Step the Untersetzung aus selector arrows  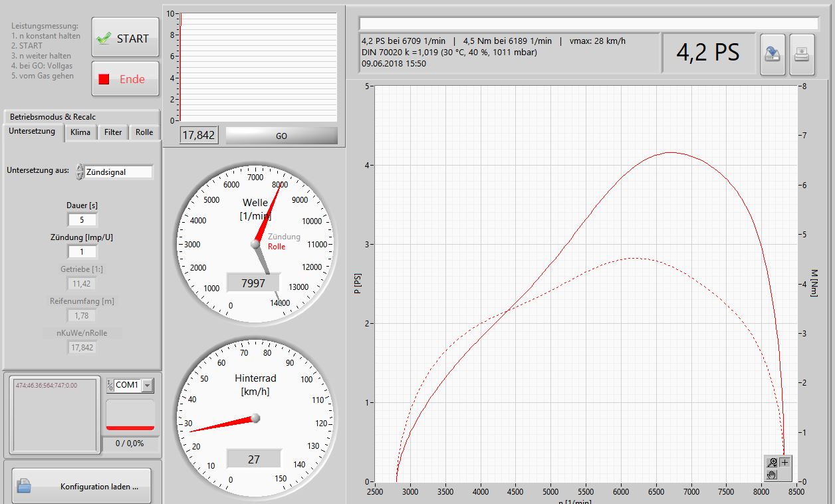click(80, 172)
